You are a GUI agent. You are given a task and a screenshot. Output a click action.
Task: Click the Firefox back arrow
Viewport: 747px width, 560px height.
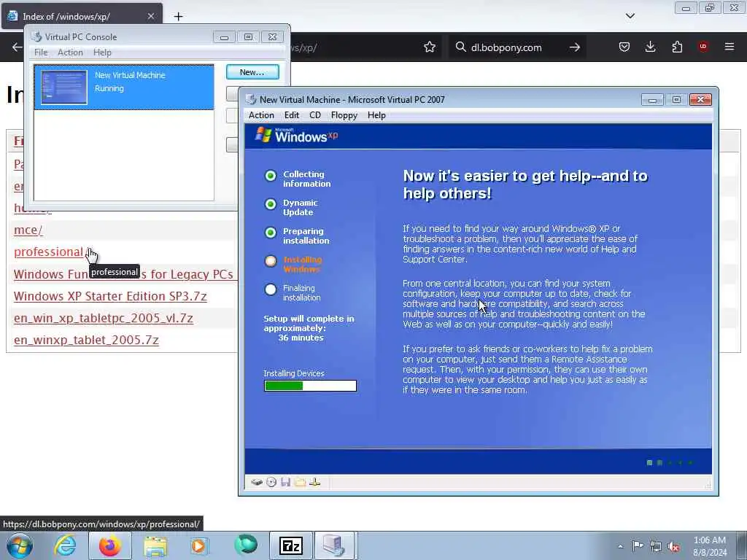pos(18,47)
